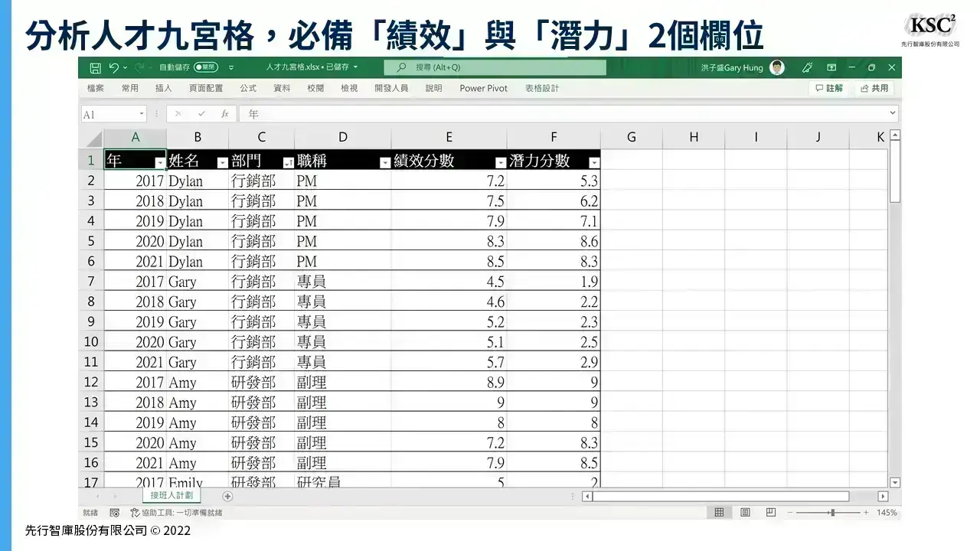
Task: Open filter dropdown on 年 header
Action: 160,162
